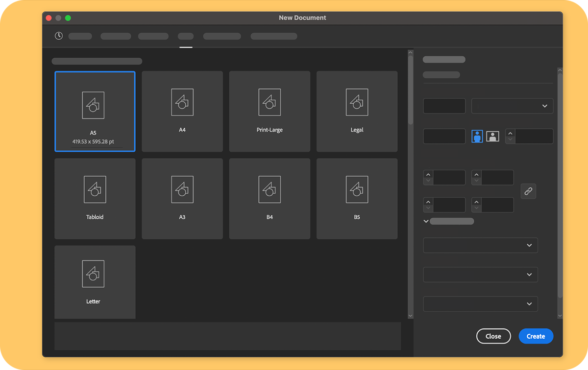Open the bottom dropdown in the right panel
The width and height of the screenshot is (588, 370).
[480, 303]
